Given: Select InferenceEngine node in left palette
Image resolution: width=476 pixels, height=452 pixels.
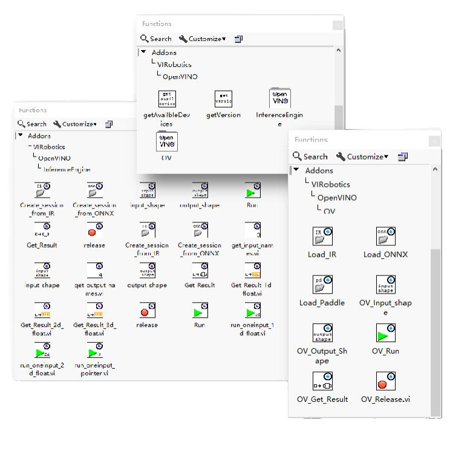Looking at the screenshot, I should pyautogui.click(x=67, y=170).
